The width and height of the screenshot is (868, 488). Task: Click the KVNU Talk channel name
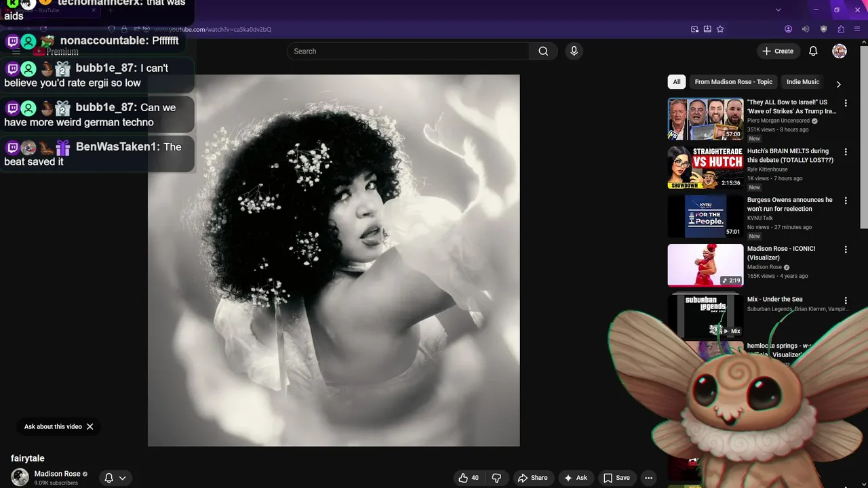pyautogui.click(x=760, y=218)
